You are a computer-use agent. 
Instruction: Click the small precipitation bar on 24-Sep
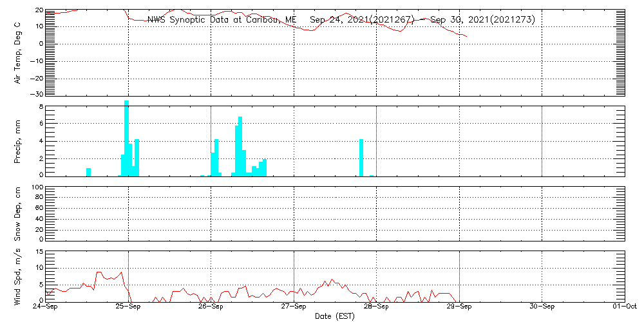tap(89, 172)
